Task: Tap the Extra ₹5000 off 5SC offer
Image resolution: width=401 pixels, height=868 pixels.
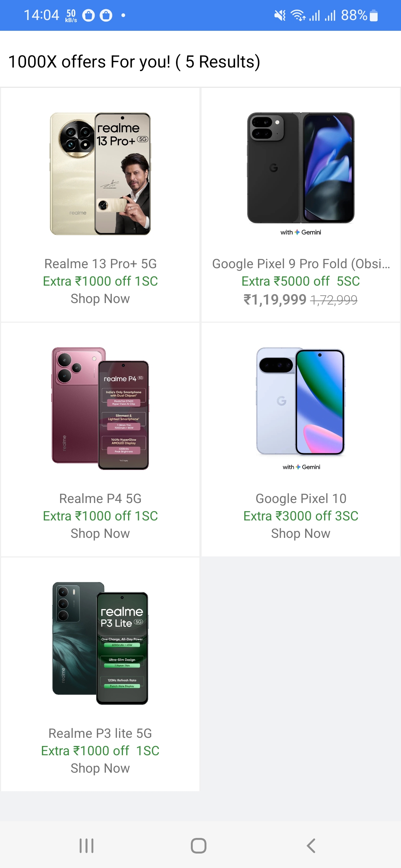Action: tap(301, 281)
